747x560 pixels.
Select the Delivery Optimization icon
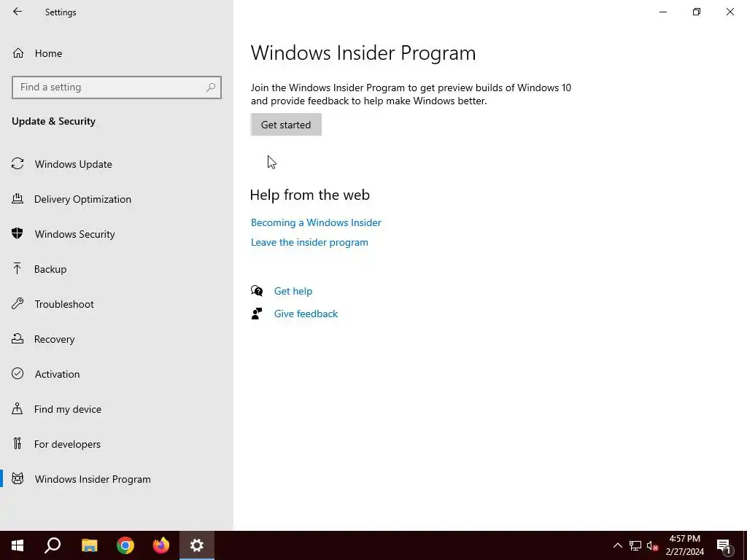(18, 198)
